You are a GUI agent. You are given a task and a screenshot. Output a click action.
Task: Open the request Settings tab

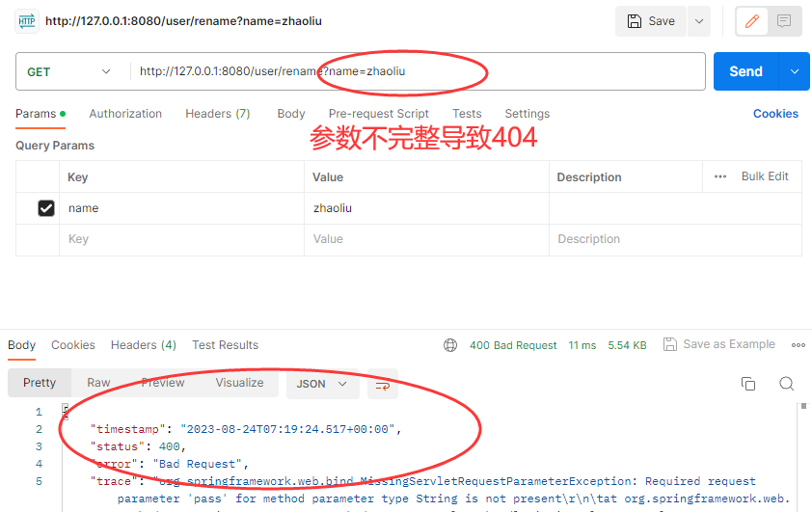(528, 114)
